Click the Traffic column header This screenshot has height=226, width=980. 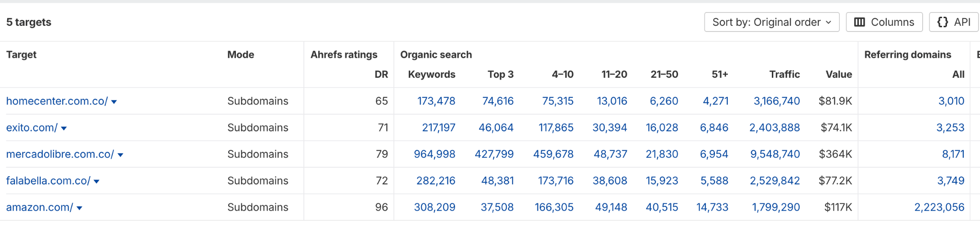784,74
